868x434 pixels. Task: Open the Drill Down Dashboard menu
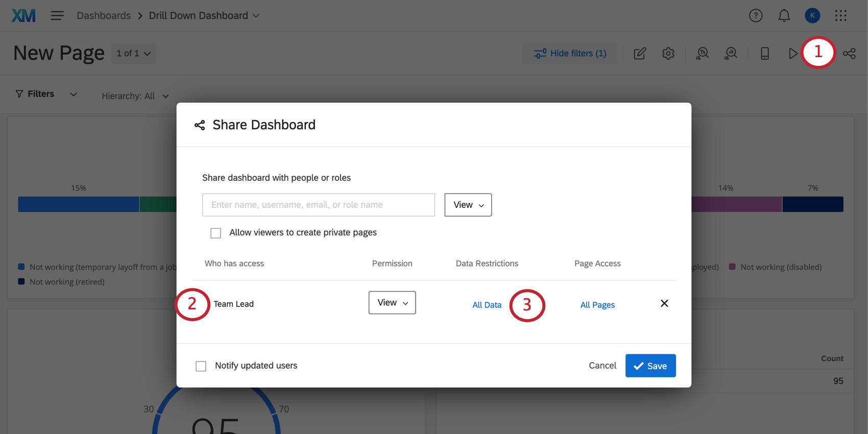(x=204, y=16)
